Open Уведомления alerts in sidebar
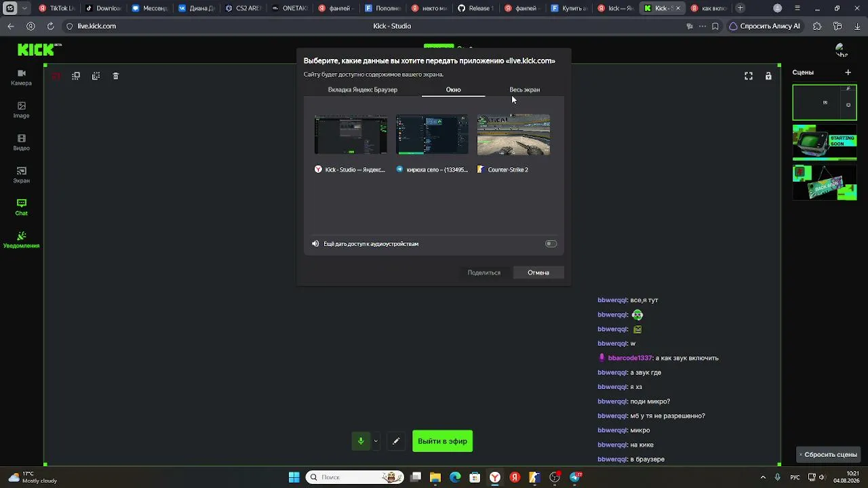The width and height of the screenshot is (868, 488). coord(21,240)
